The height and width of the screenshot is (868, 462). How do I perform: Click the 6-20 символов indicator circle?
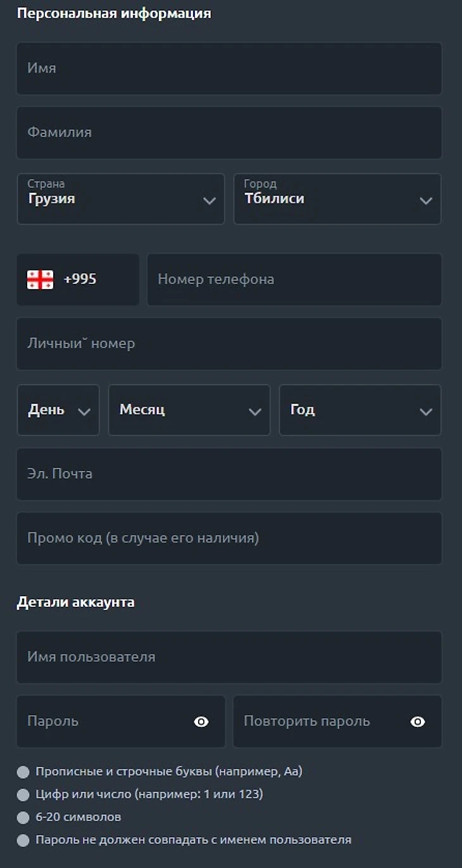click(23, 817)
